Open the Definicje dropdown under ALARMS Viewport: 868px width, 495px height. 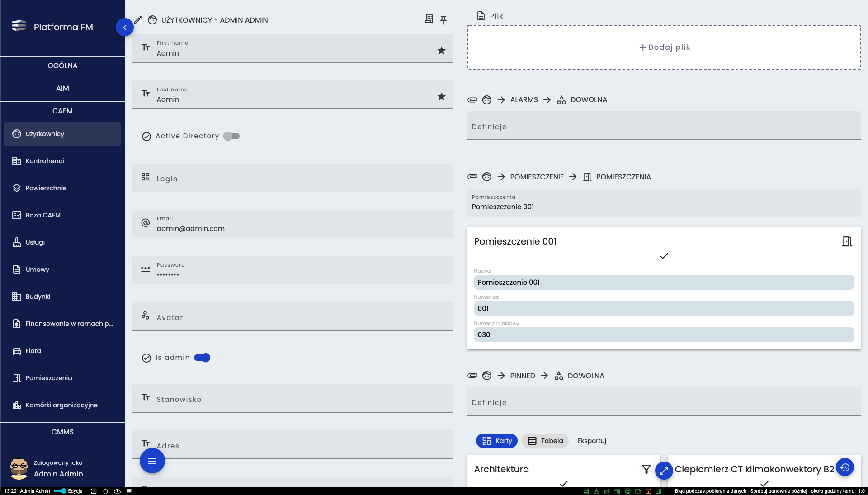[x=664, y=126]
